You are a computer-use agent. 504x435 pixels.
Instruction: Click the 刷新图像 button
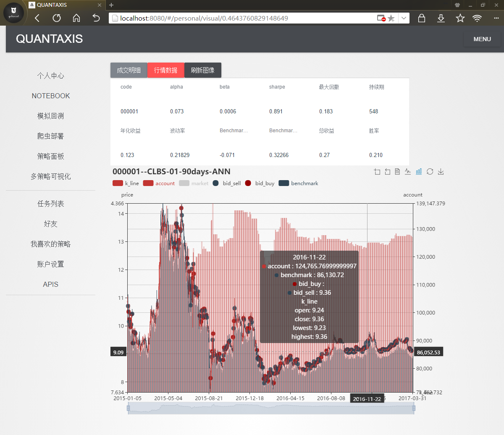(203, 70)
